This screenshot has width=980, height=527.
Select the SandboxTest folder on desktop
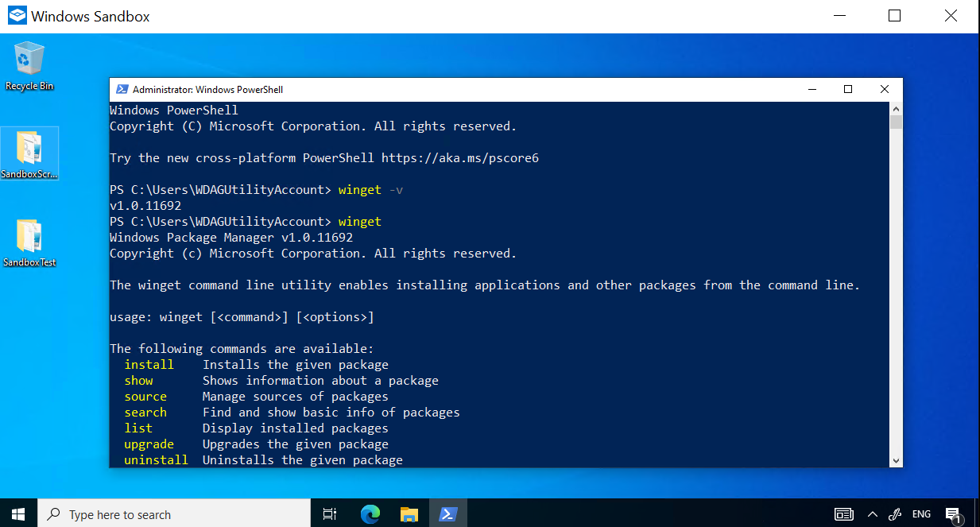pos(29,239)
